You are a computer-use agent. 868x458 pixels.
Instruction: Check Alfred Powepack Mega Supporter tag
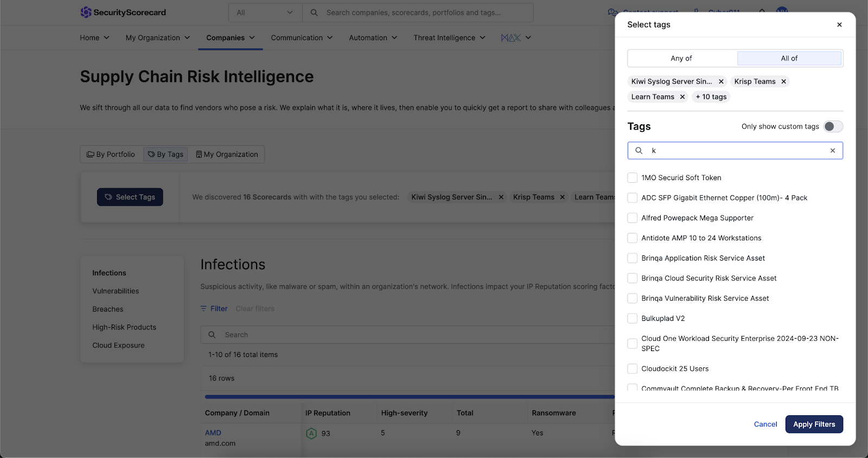(632, 218)
